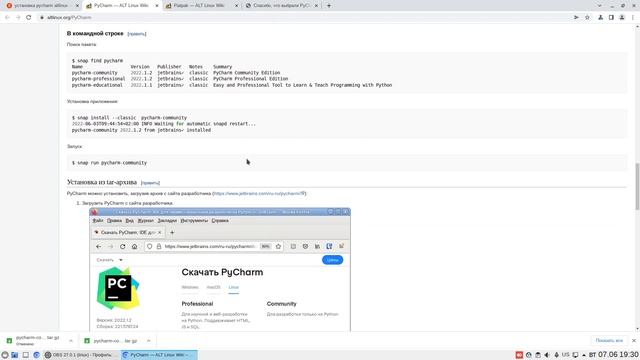The image size is (640, 360).
Task: Open the jetbrains.com PyCharm link
Action: coord(259,193)
